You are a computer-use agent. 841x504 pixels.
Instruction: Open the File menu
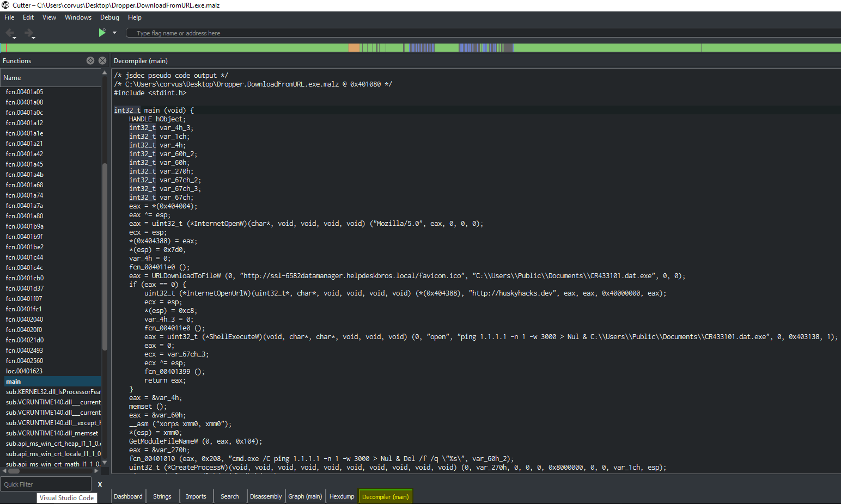click(9, 17)
